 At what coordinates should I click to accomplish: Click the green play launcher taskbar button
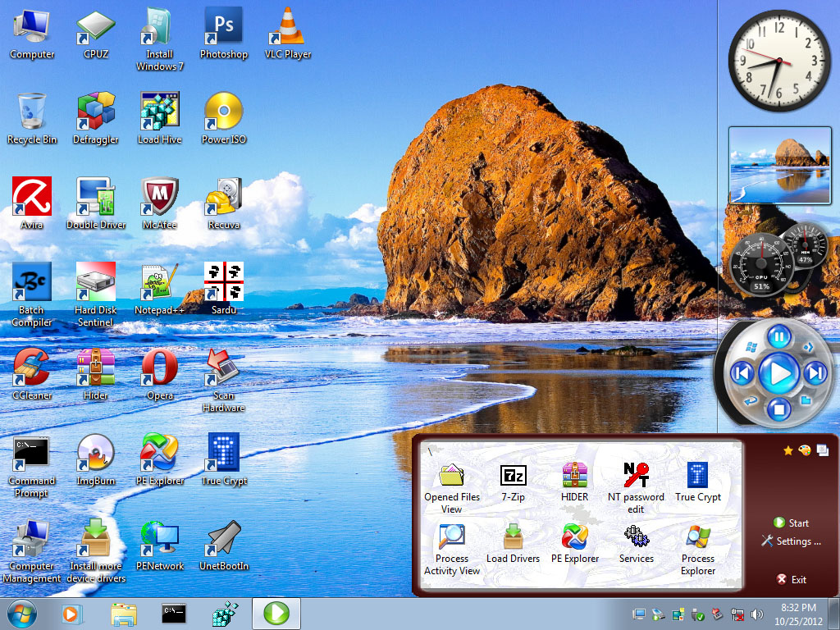[x=276, y=614]
